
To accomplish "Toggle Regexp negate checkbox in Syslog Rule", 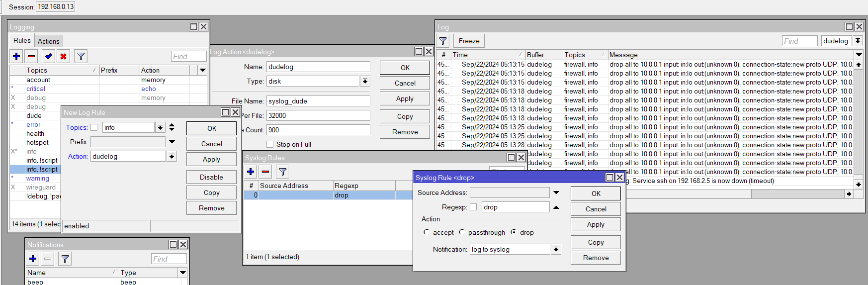I will [473, 207].
